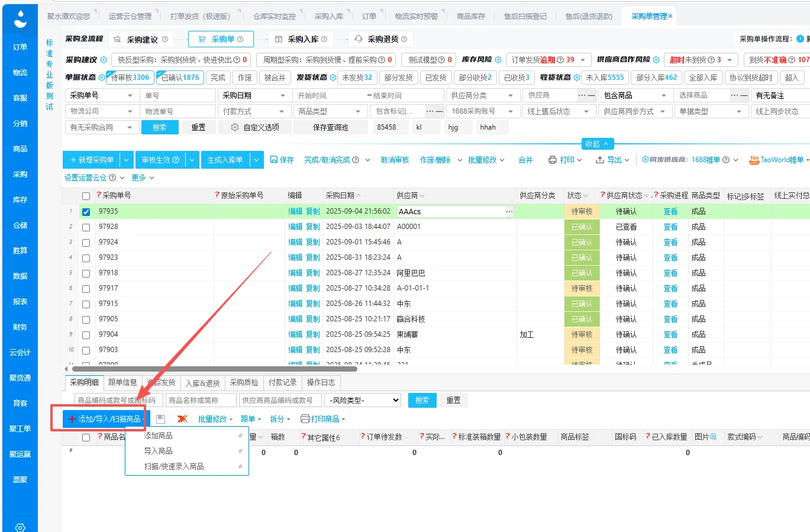Open the 采购日期 dropdown
This screenshot has height=532, width=810.
(x=254, y=95)
